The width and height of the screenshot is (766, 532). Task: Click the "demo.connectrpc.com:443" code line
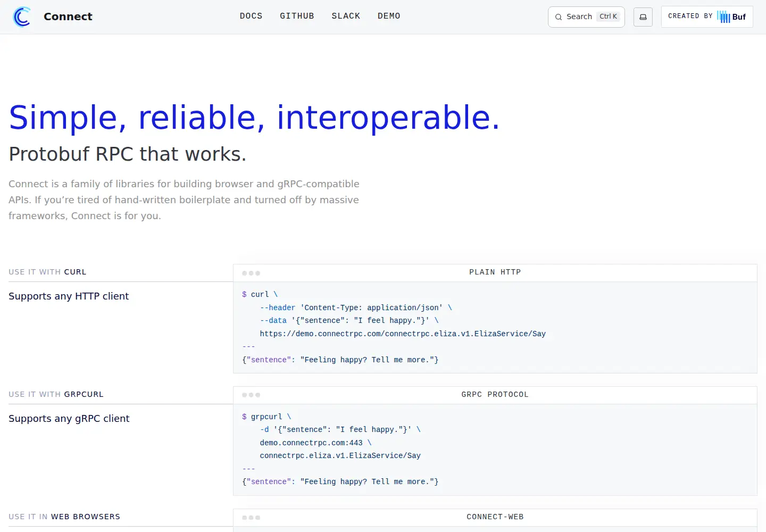(315, 443)
